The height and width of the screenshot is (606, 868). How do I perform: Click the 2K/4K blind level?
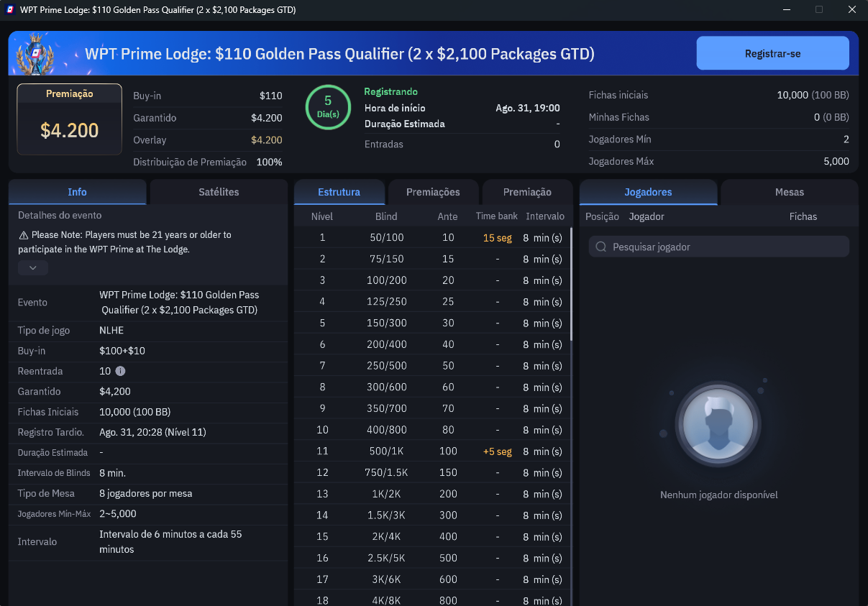coord(386,537)
